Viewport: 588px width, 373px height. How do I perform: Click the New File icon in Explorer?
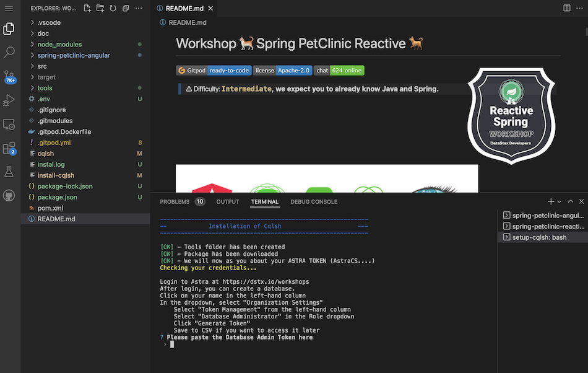[x=87, y=8]
